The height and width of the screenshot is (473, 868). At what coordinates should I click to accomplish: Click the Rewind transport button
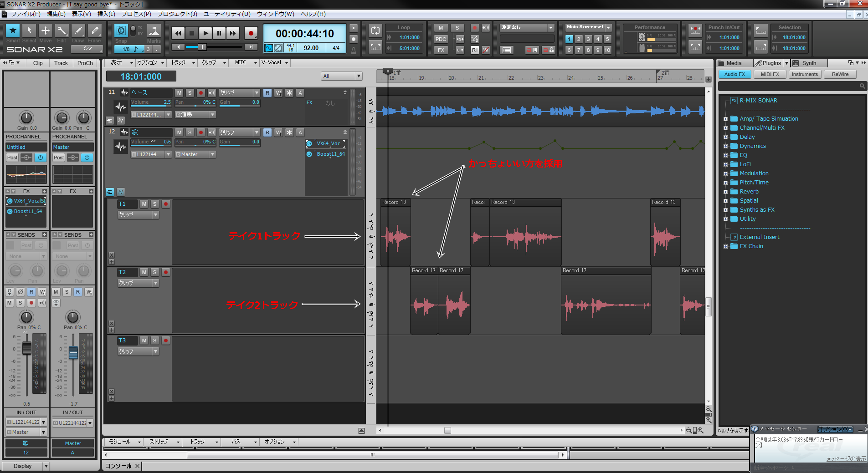pyautogui.click(x=178, y=33)
